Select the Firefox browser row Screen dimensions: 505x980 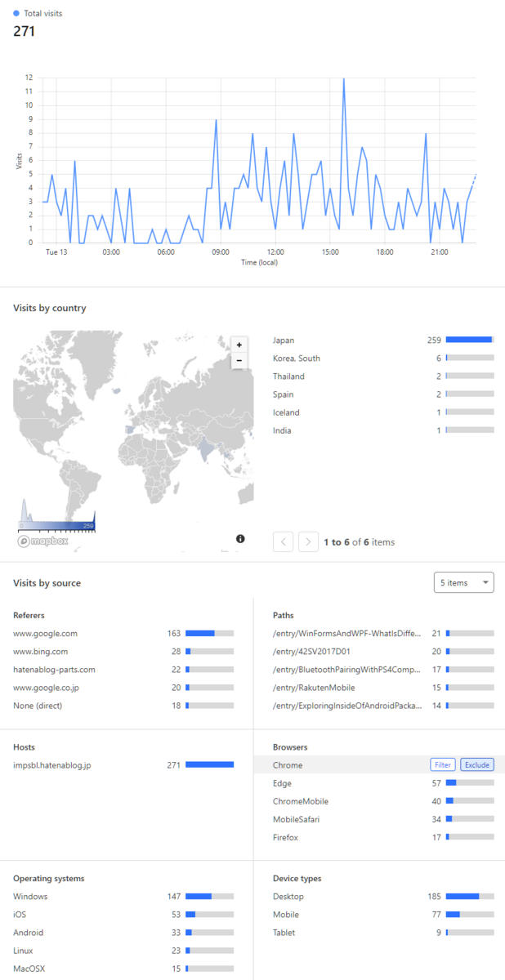click(383, 837)
